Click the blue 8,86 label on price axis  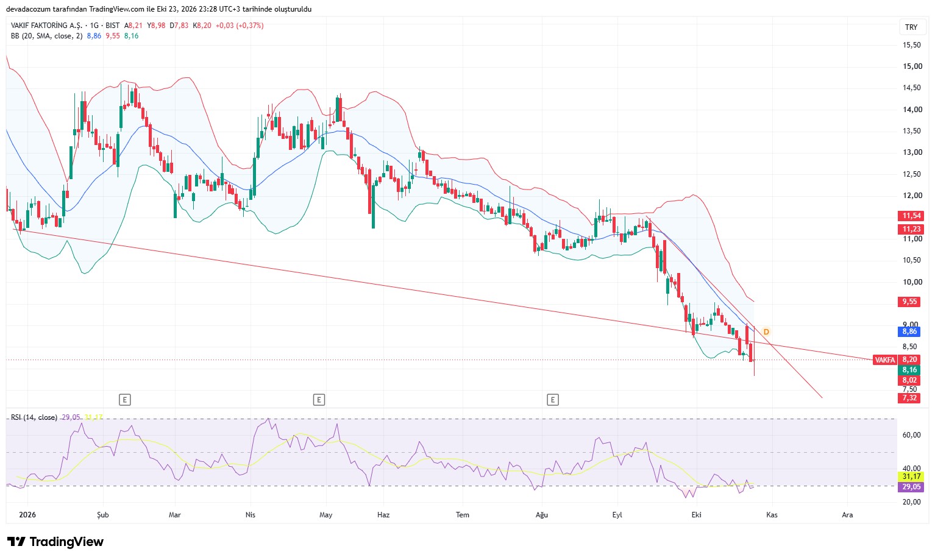click(909, 331)
